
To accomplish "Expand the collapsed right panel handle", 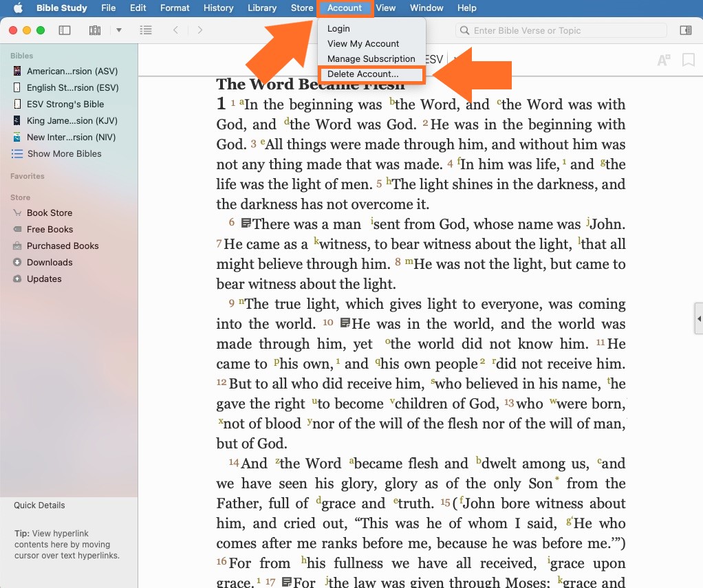I will (x=699, y=318).
